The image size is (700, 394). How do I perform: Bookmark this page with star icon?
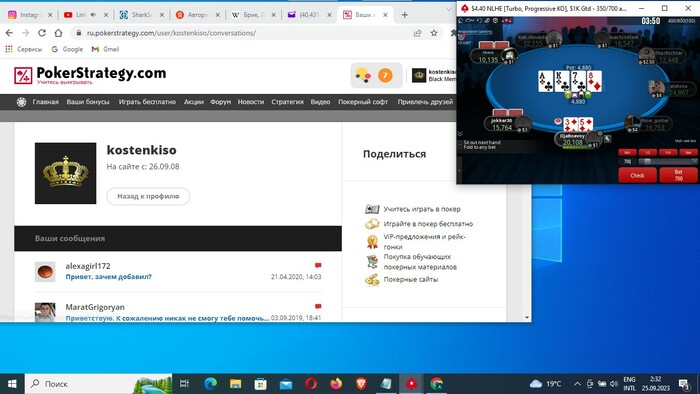coord(434,33)
